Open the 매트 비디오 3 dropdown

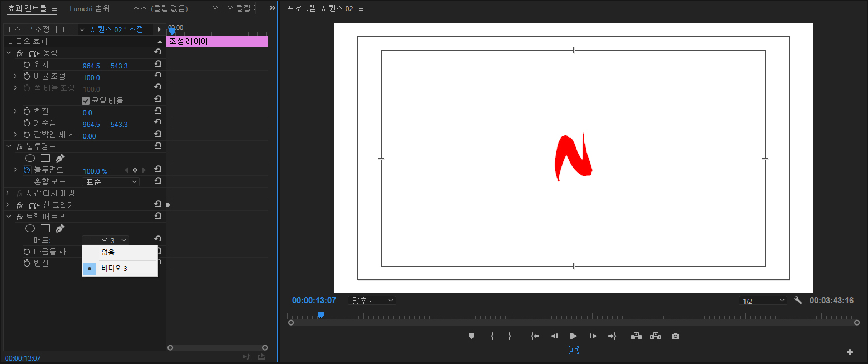coord(106,240)
